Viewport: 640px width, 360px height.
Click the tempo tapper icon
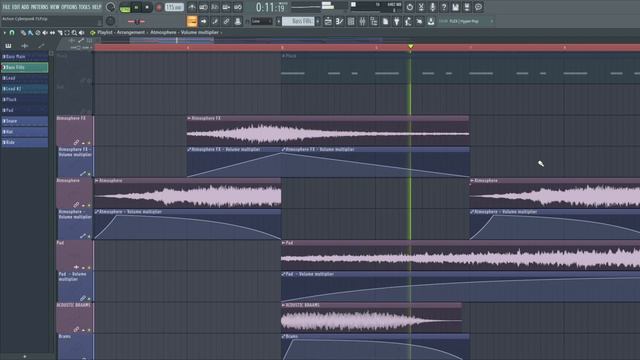(408, 21)
